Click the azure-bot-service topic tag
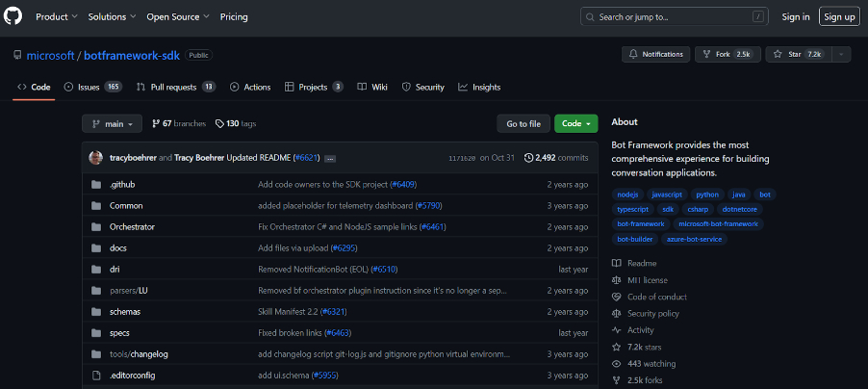The image size is (868, 389). [x=694, y=240]
